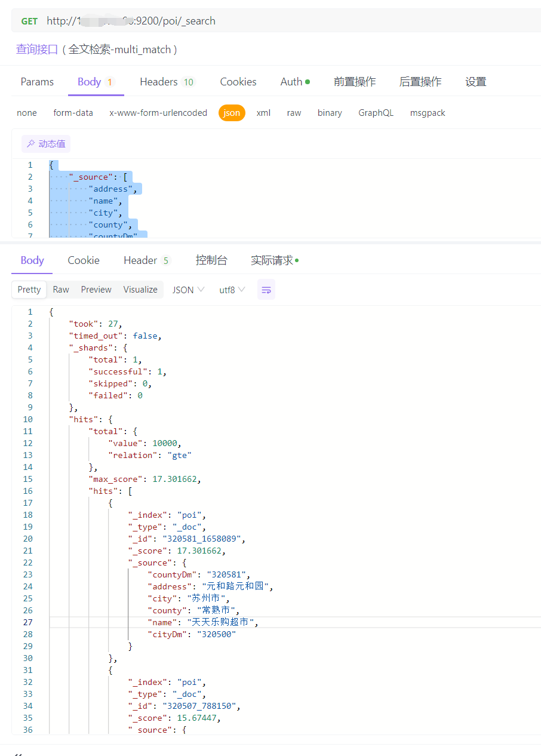Open the utf8 encoding dropdown

click(232, 290)
